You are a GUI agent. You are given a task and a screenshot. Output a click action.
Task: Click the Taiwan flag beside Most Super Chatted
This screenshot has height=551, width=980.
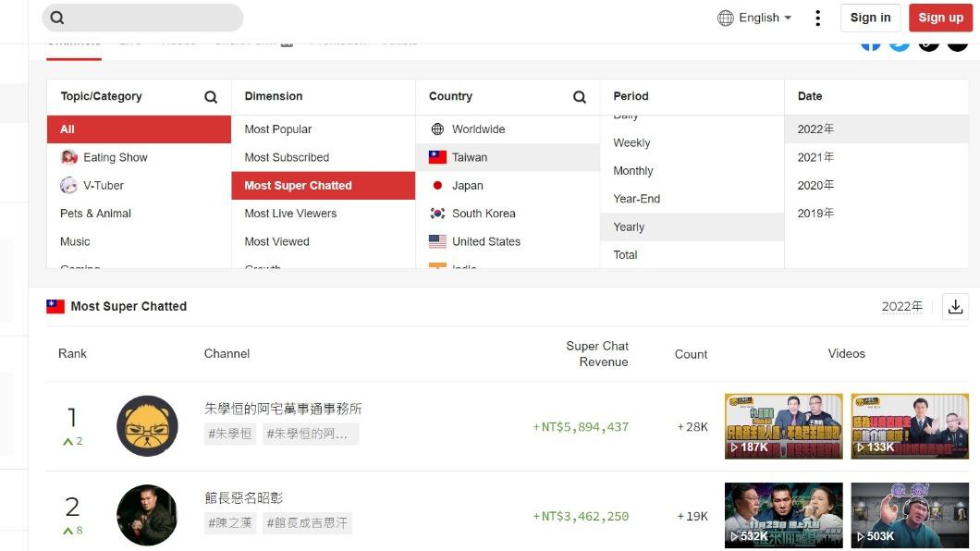(x=55, y=307)
